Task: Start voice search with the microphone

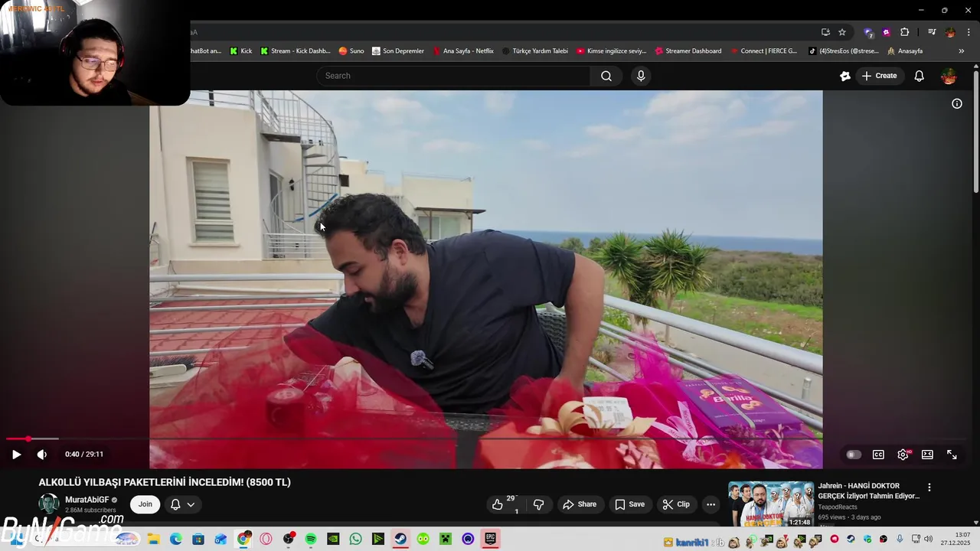Action: pos(641,76)
